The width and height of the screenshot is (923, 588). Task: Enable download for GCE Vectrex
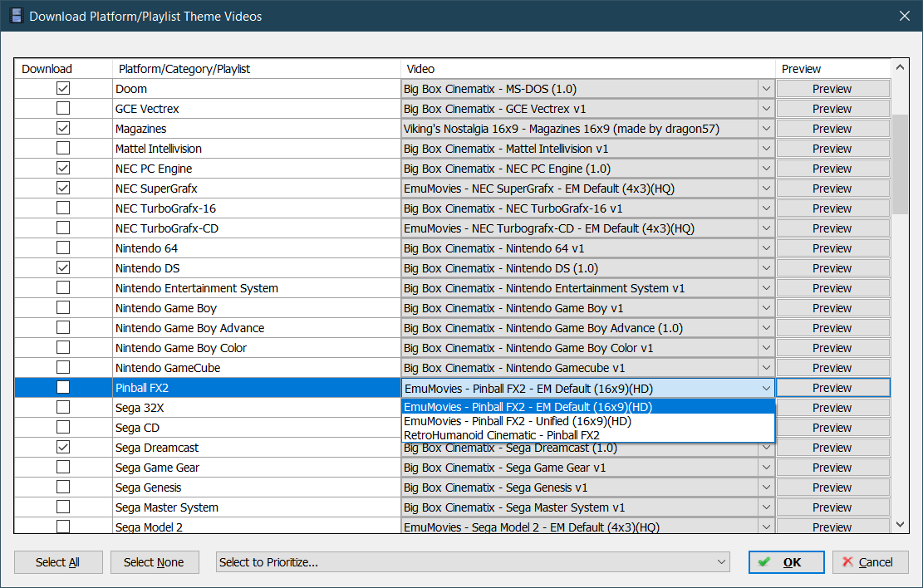(x=63, y=108)
